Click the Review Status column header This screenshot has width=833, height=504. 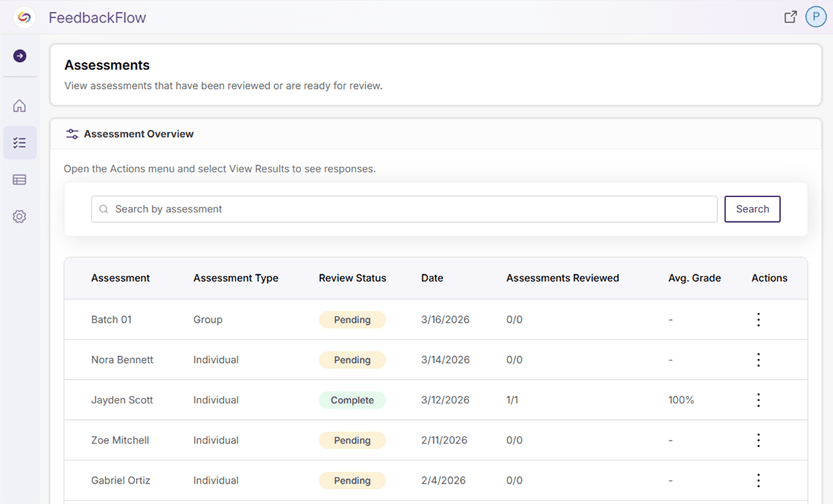point(352,278)
